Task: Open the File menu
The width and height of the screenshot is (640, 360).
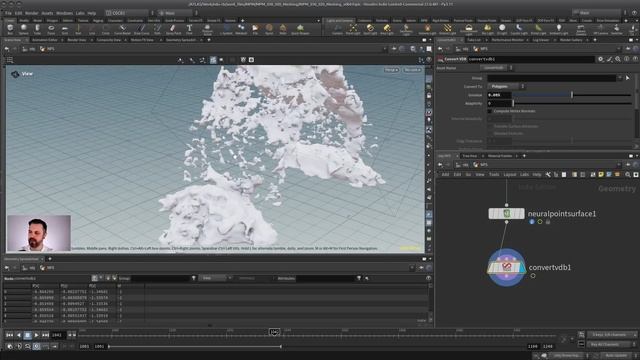Action: [8, 13]
